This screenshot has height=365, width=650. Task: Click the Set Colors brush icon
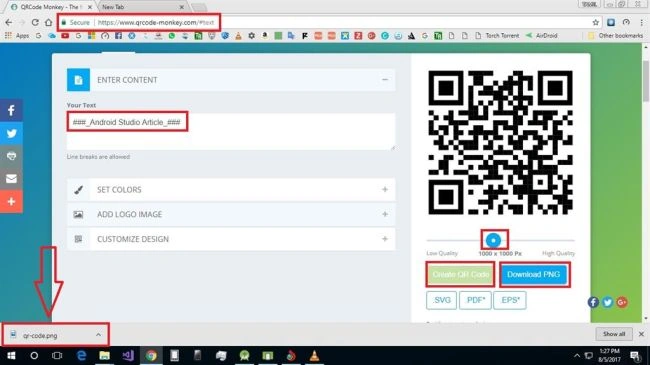(x=78, y=190)
